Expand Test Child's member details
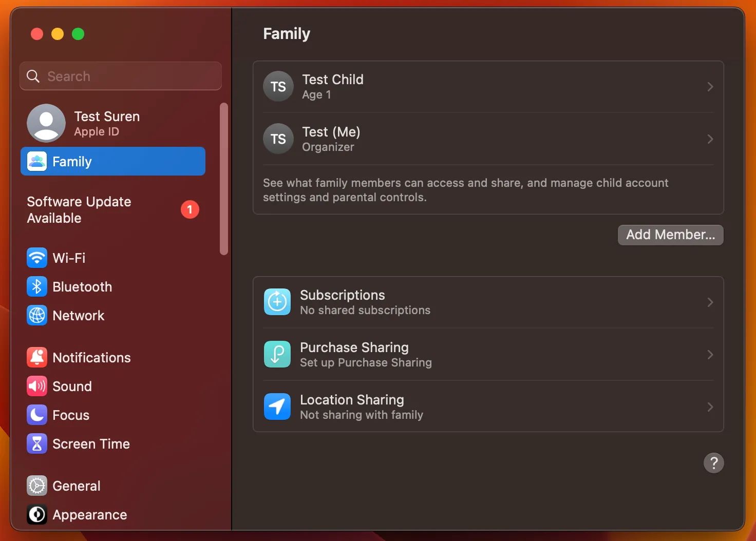756x541 pixels. point(488,86)
